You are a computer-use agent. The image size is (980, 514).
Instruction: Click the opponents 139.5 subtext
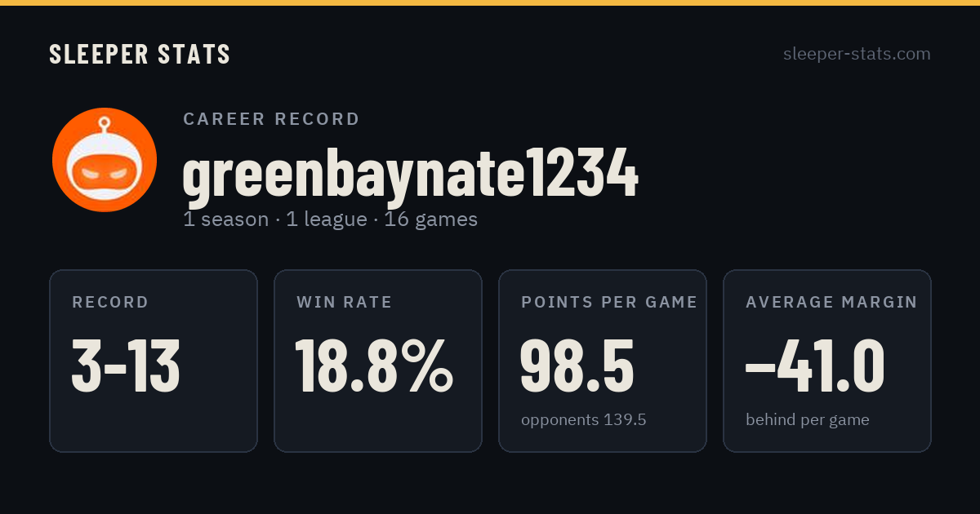click(583, 420)
